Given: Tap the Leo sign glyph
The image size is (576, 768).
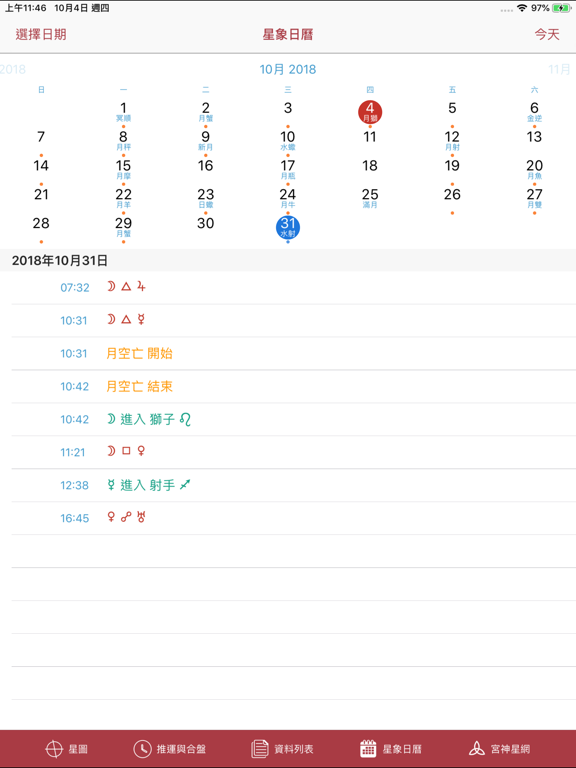Looking at the screenshot, I should coord(185,419).
